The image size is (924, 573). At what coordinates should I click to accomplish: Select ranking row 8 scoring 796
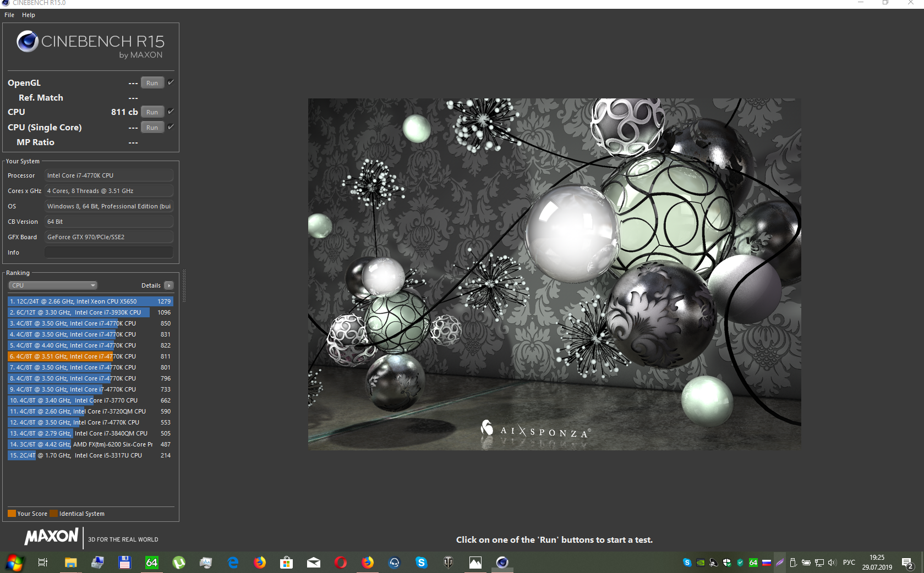click(90, 378)
